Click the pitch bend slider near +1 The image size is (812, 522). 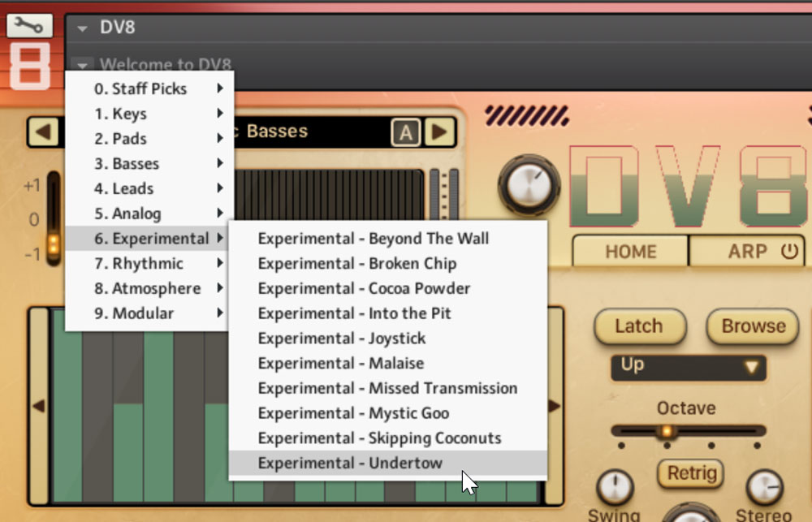(53, 218)
